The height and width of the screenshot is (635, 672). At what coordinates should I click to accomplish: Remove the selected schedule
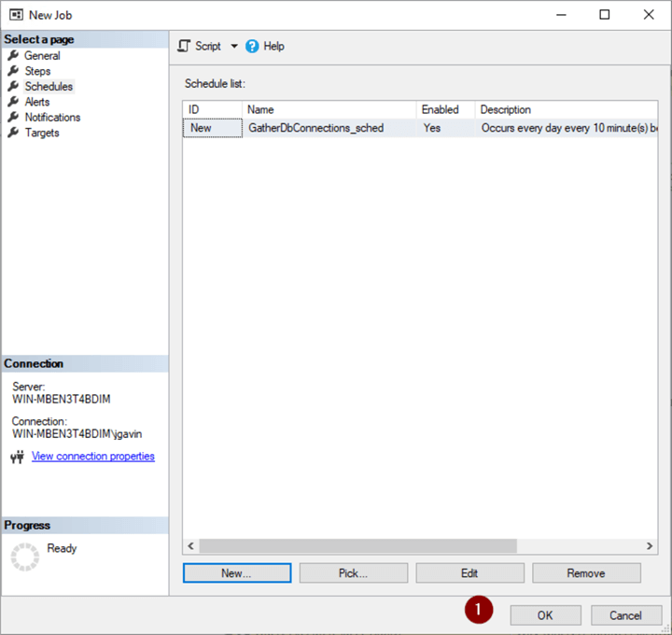point(586,573)
